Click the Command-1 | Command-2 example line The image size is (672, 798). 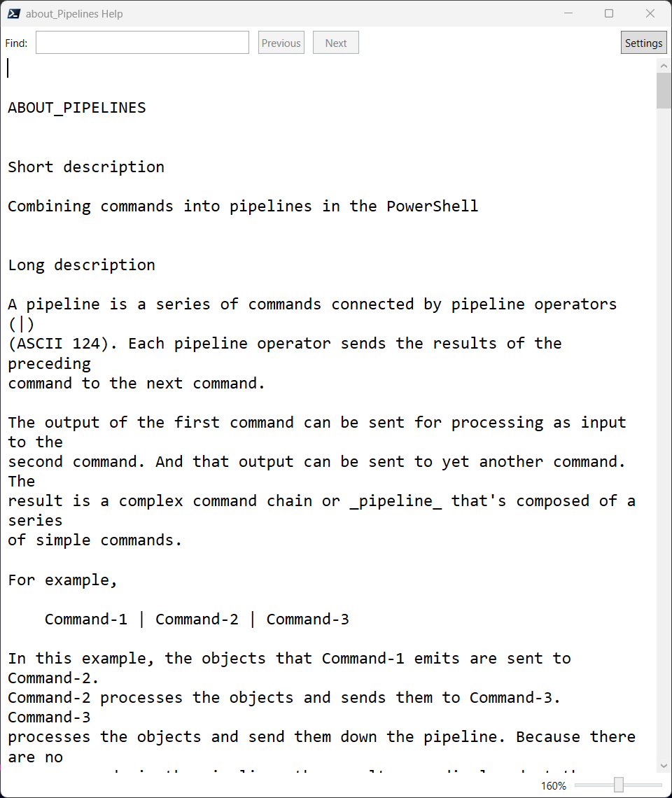197,619
